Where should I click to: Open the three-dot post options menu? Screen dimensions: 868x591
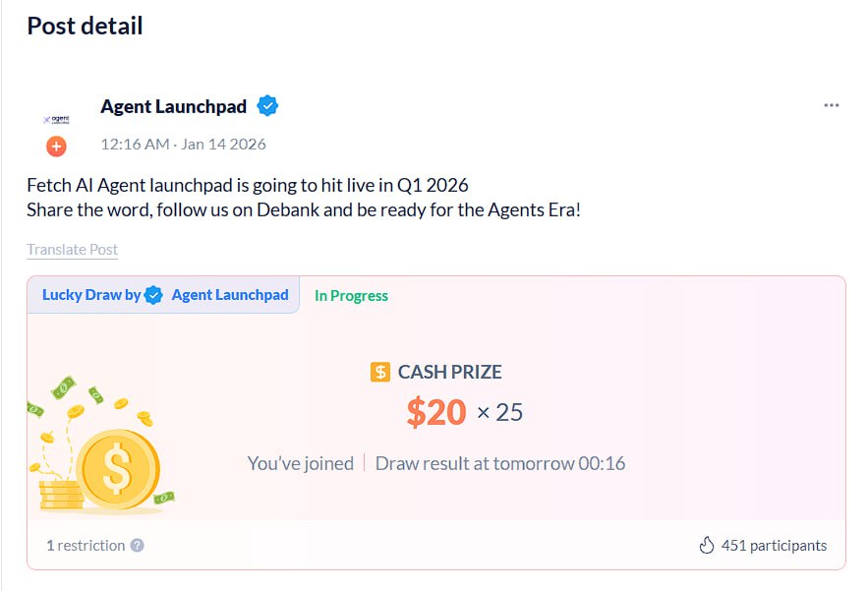tap(832, 105)
